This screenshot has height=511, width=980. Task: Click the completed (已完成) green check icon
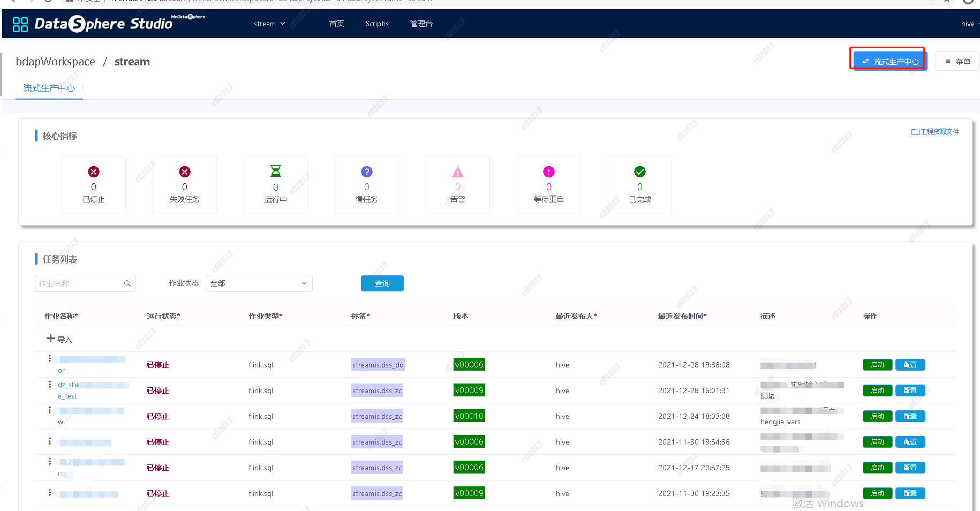640,172
